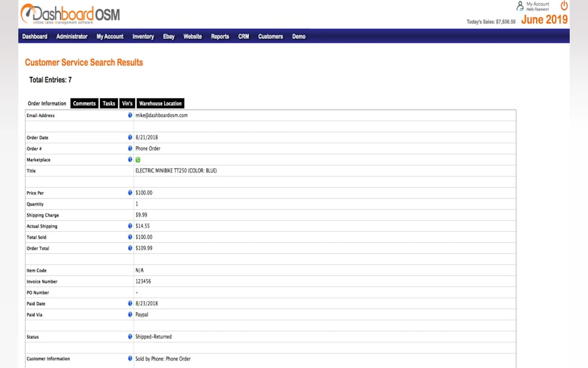Select the Warehouse Location tab
Screen dimensions: 588x368
[160, 103]
